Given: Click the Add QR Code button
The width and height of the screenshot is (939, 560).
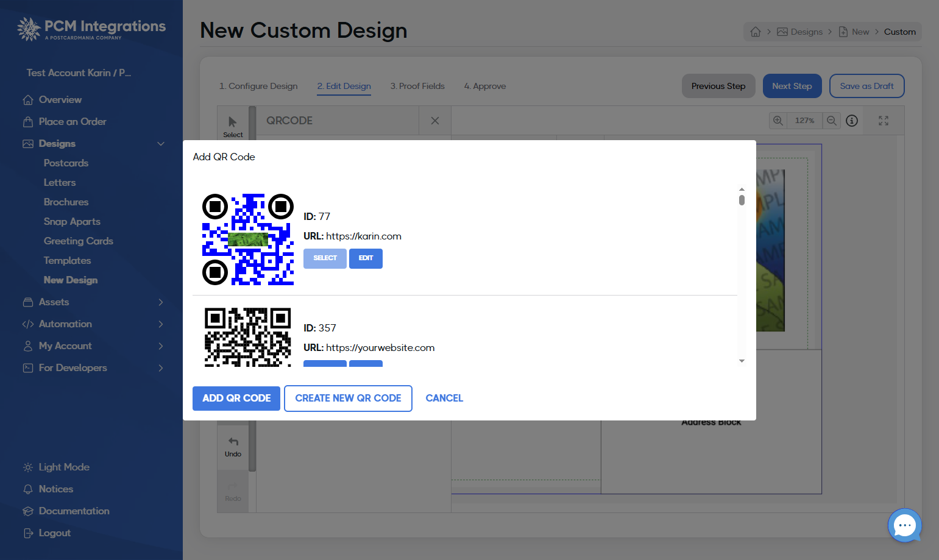Looking at the screenshot, I should tap(236, 399).
